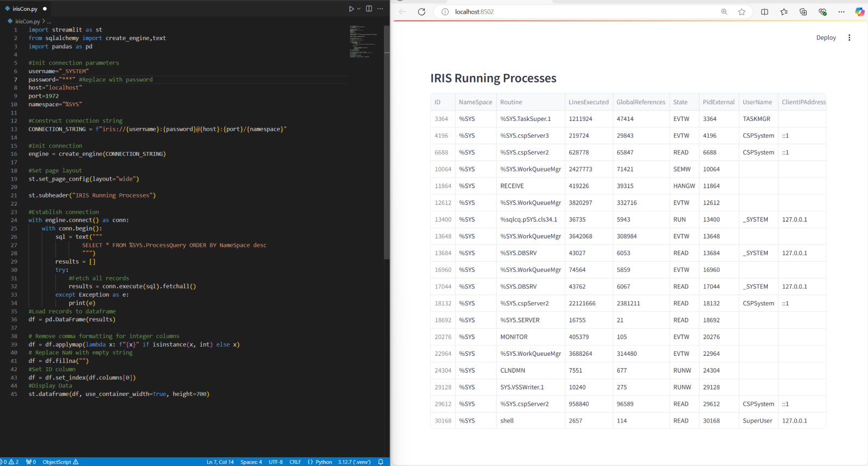Split the VS Code editor to the right
The height and width of the screenshot is (466, 868).
point(369,9)
